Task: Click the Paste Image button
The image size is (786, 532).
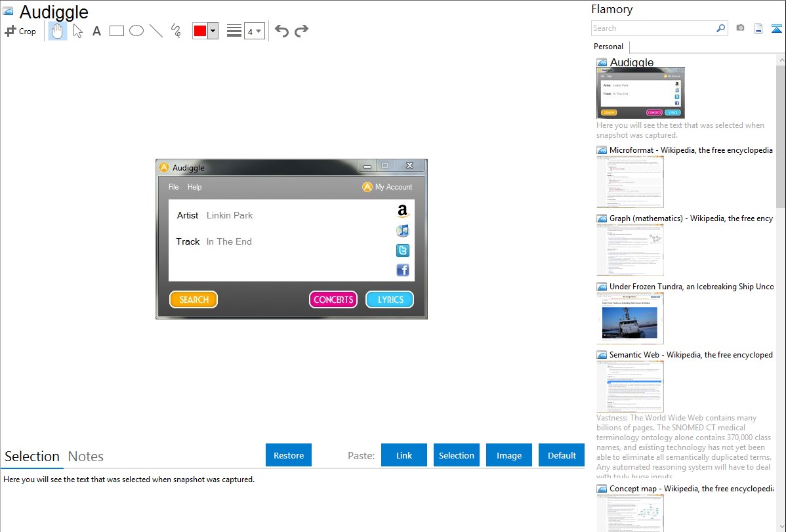Action: coord(508,455)
